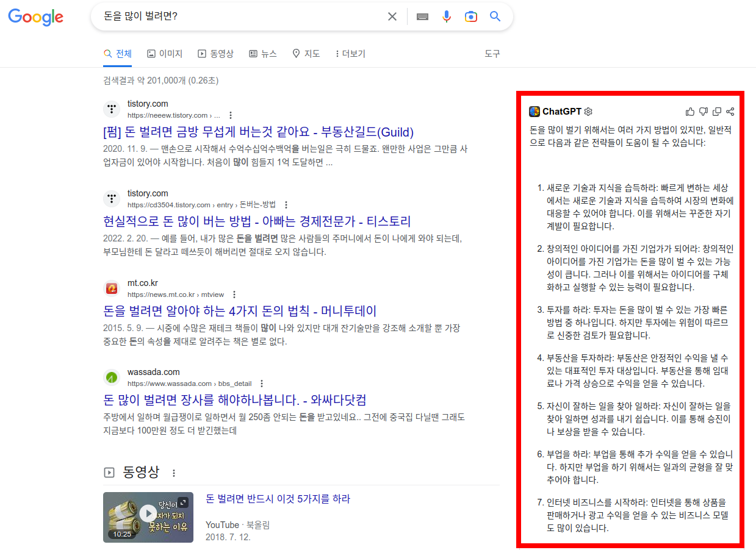The width and height of the screenshot is (756, 550).
Task: Open three-dot menu beside 동영상 section heading
Action: [174, 473]
